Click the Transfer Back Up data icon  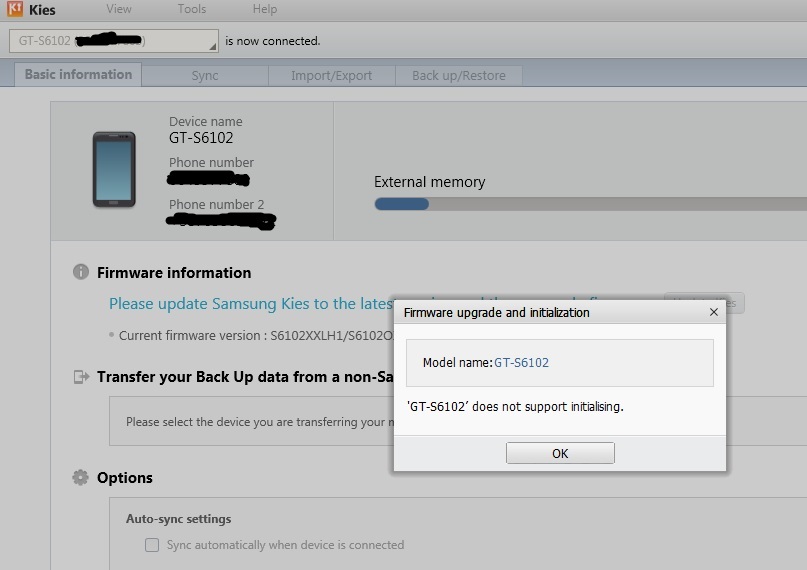(x=81, y=377)
